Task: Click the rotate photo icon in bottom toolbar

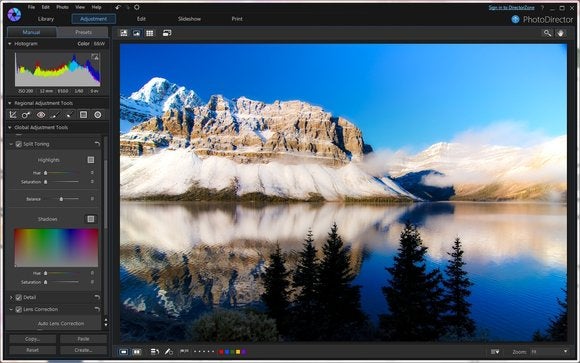Action: click(x=155, y=352)
